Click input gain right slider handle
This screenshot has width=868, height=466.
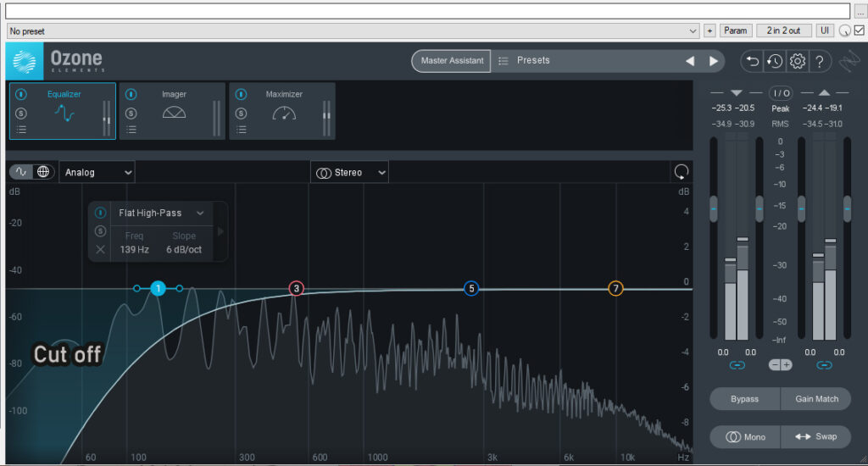(759, 209)
